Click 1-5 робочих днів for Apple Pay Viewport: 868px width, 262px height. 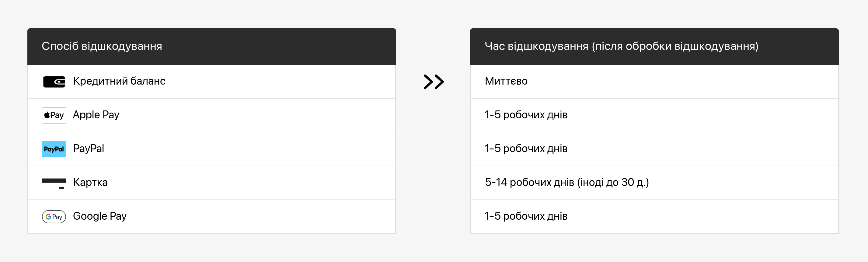coord(526,115)
